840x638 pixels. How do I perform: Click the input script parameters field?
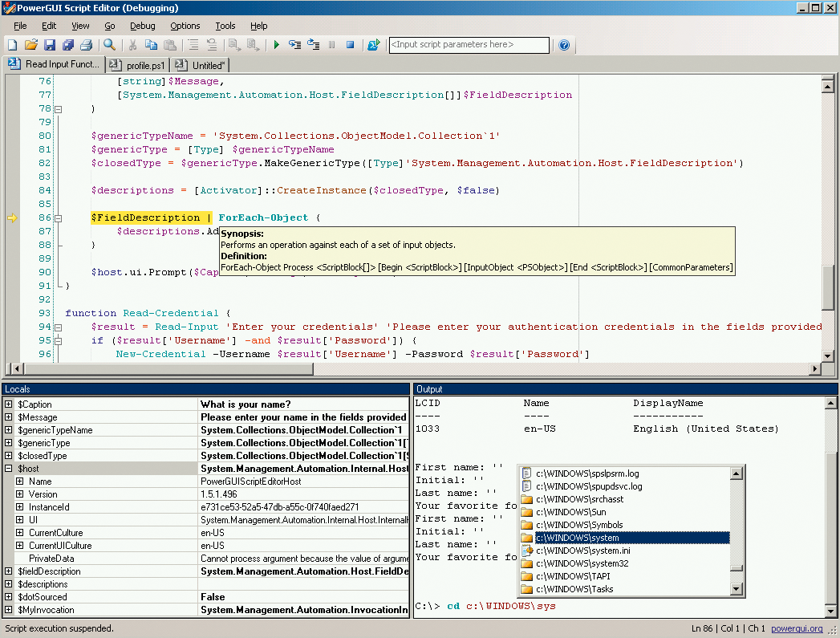point(469,45)
